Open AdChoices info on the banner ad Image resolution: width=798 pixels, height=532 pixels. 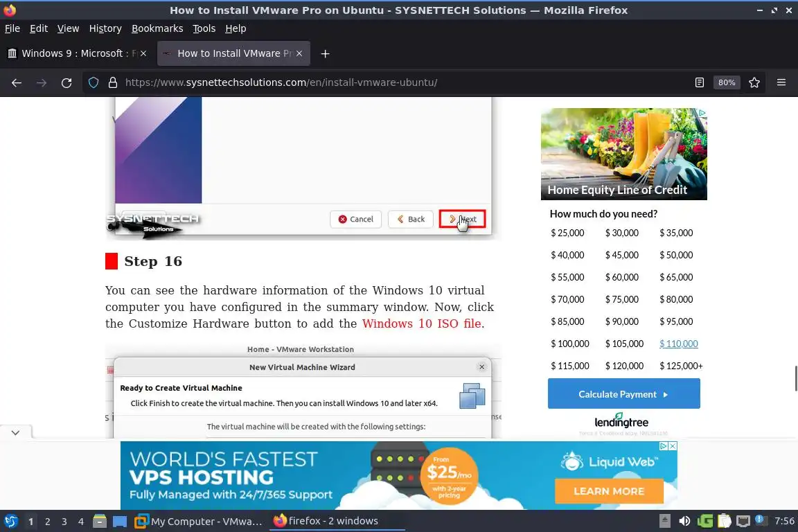pos(664,446)
